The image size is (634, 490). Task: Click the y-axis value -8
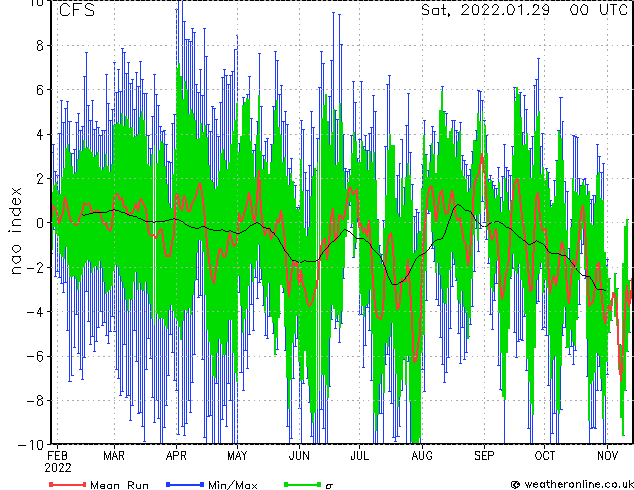35,401
